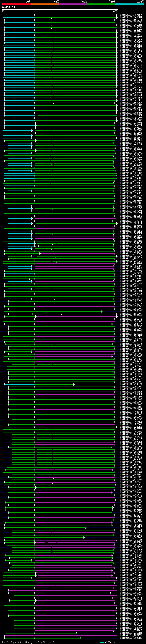
Task: Select the UniRef100_B0Y7F9 label
Action: click(x=131, y=191)
